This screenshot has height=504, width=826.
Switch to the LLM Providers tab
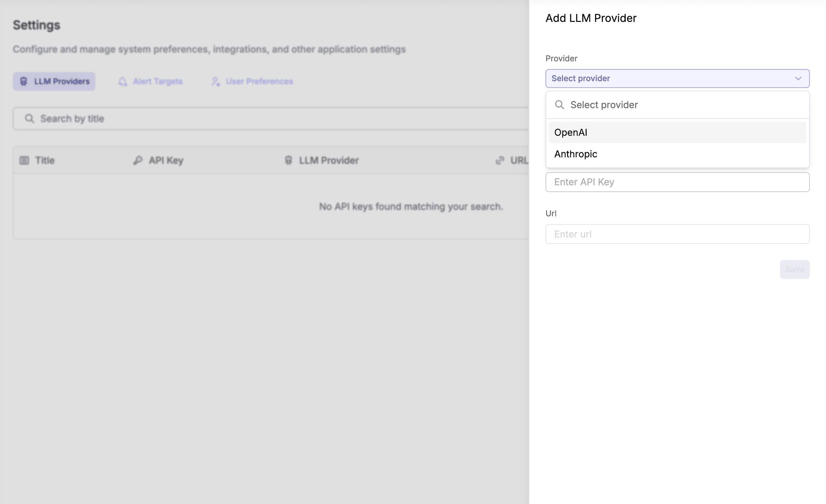click(54, 81)
